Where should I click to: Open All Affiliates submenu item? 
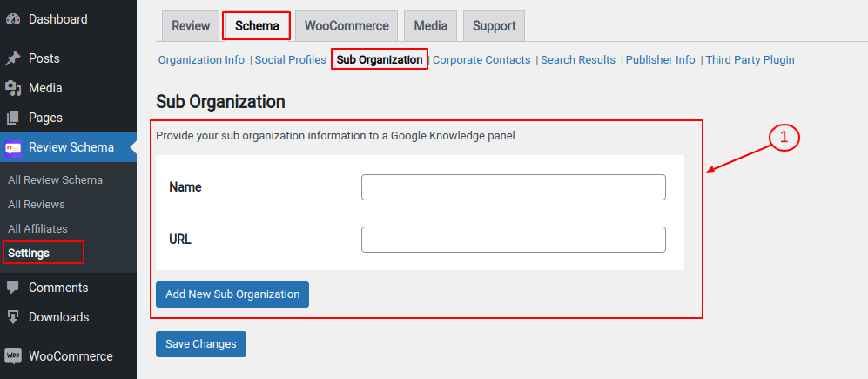coord(37,229)
